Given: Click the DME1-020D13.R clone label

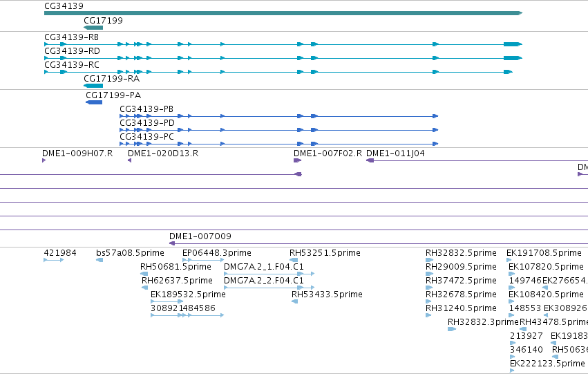Looking at the screenshot, I should click(163, 153).
